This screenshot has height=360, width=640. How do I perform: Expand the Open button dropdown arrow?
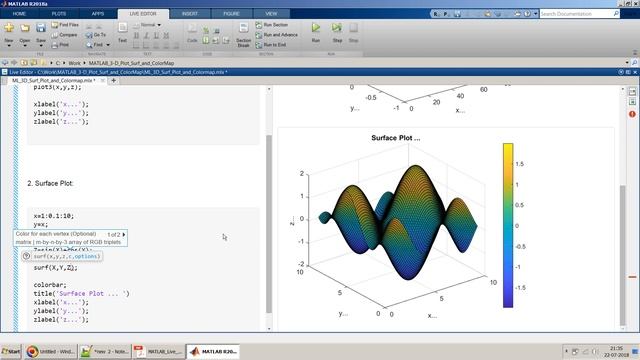click(25, 46)
